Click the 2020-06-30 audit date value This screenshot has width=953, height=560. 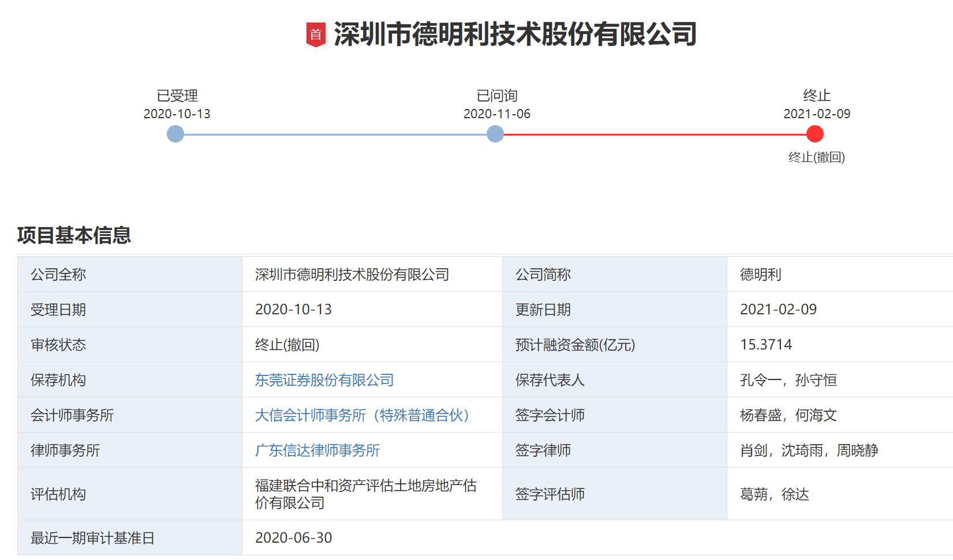(x=293, y=538)
